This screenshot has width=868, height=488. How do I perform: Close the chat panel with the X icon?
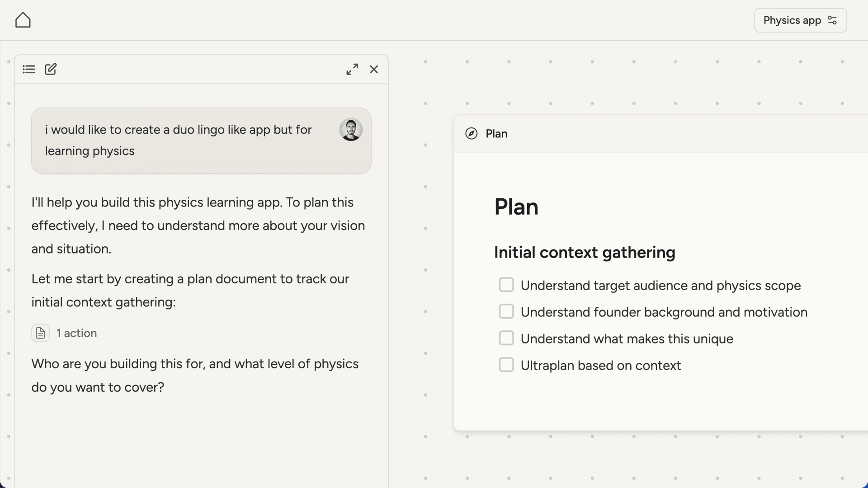(x=374, y=69)
